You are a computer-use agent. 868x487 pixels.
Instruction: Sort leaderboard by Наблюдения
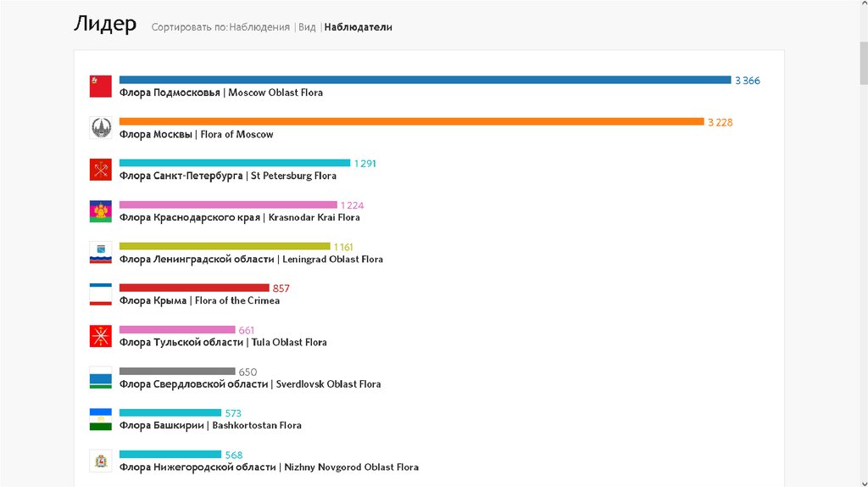point(259,27)
